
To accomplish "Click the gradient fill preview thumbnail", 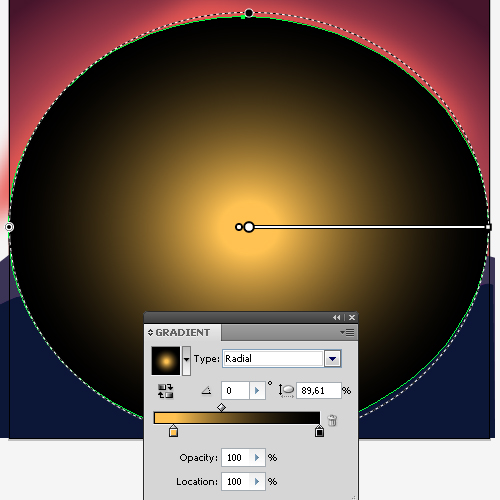I will coord(166,361).
